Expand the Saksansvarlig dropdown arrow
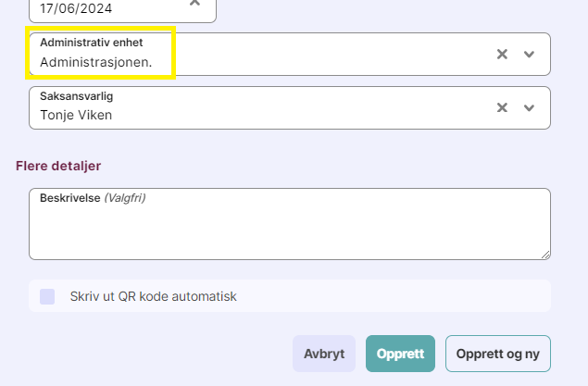 tap(529, 108)
